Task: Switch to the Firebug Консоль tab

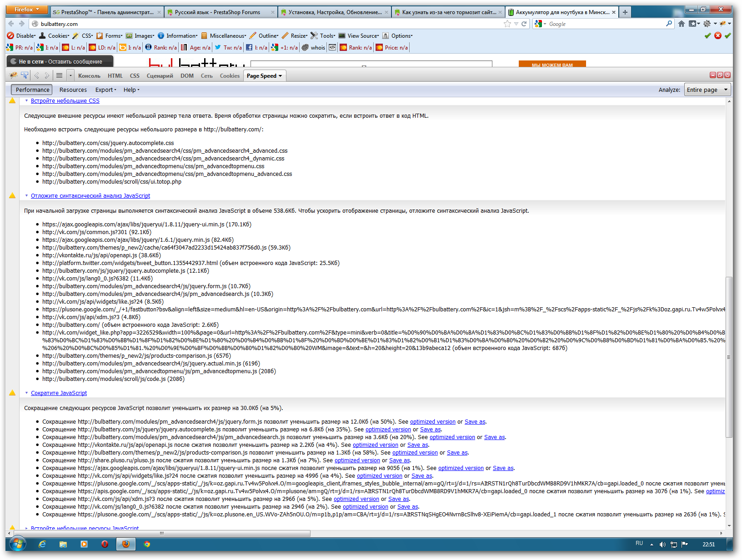Action: click(x=89, y=76)
